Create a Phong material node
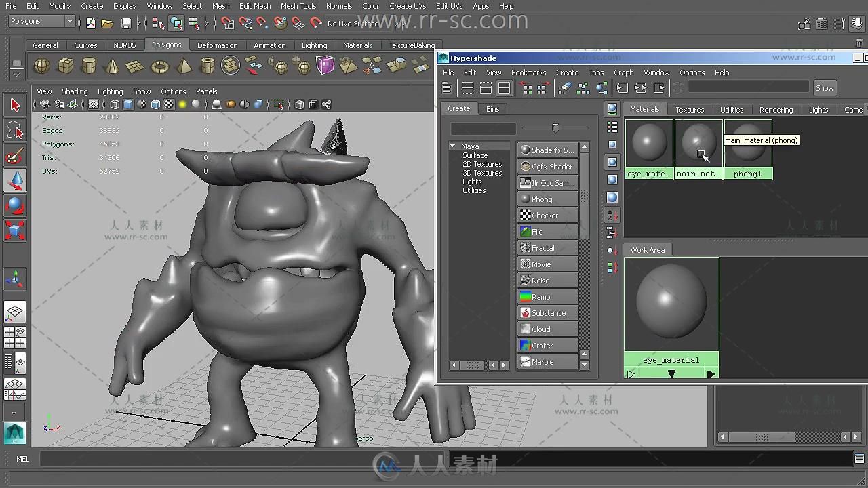868x488 pixels. pos(548,199)
